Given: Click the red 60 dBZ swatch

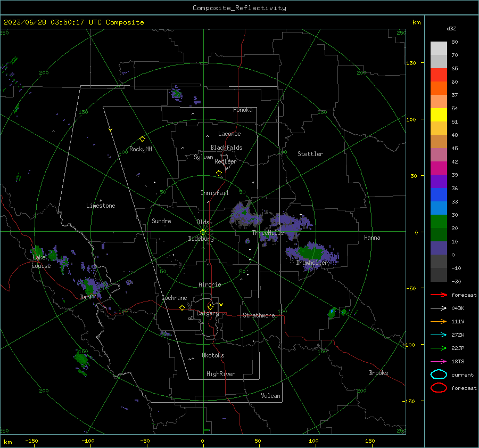Looking at the screenshot, I should [439, 75].
